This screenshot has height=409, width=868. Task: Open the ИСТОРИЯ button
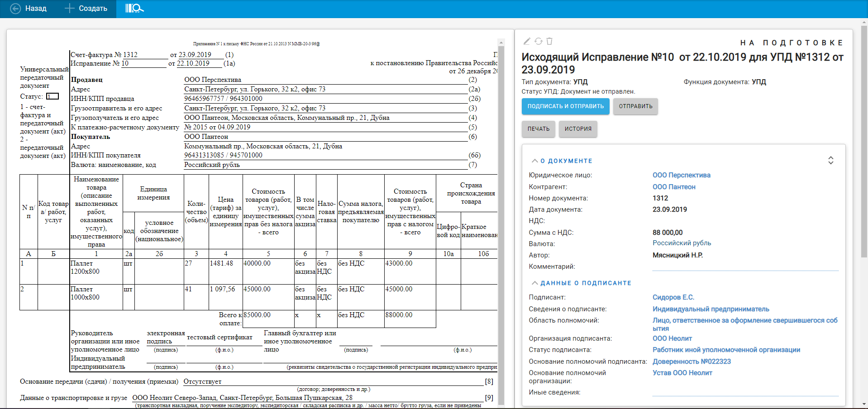pyautogui.click(x=578, y=129)
